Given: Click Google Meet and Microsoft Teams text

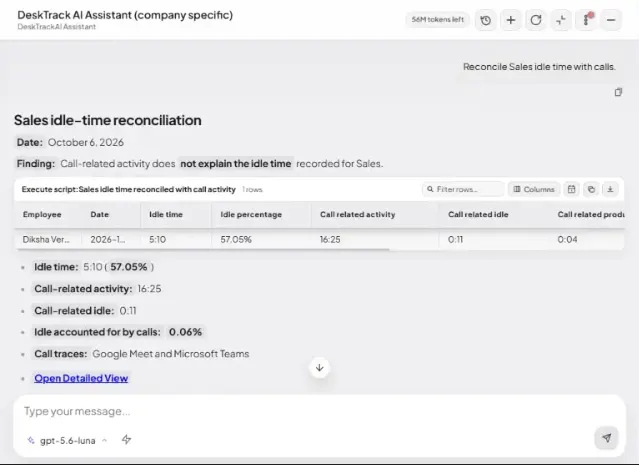Looking at the screenshot, I should [171, 354].
